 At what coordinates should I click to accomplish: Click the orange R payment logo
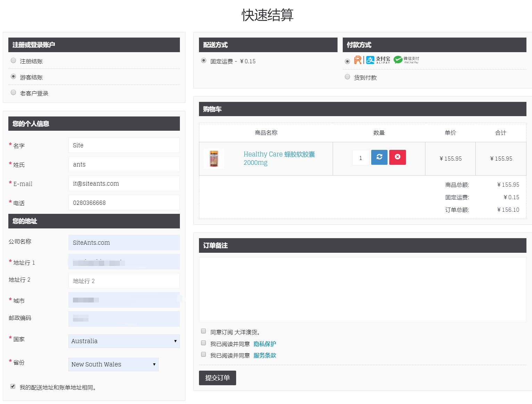point(357,60)
